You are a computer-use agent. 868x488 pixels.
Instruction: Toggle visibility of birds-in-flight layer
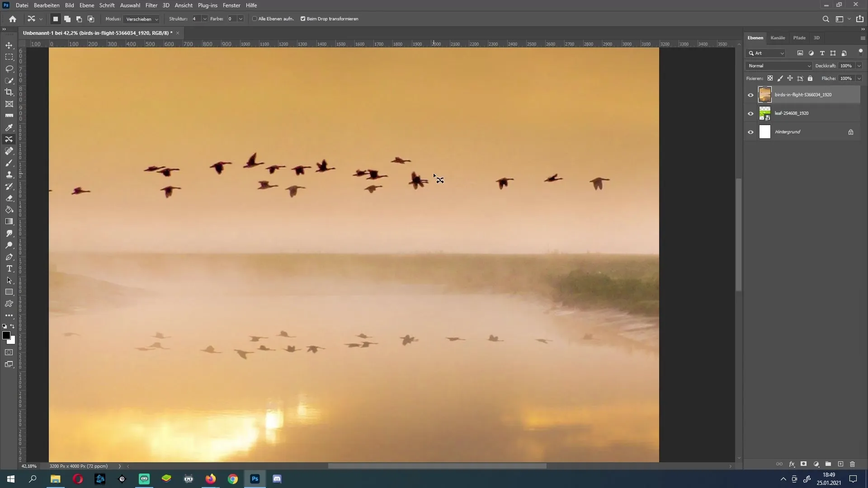tap(750, 94)
